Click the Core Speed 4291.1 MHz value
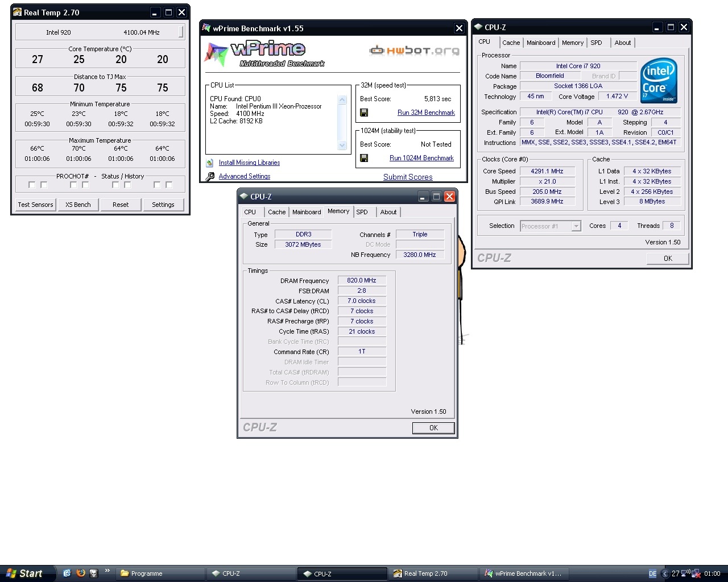Viewport: 728px width, 582px height. click(x=547, y=171)
